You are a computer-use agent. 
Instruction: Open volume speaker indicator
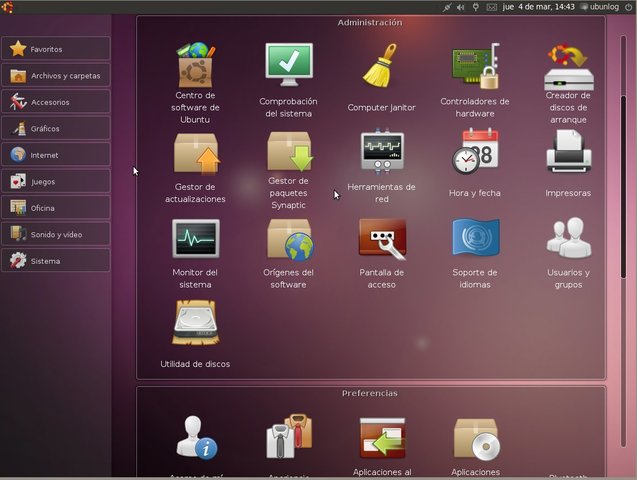click(x=460, y=7)
